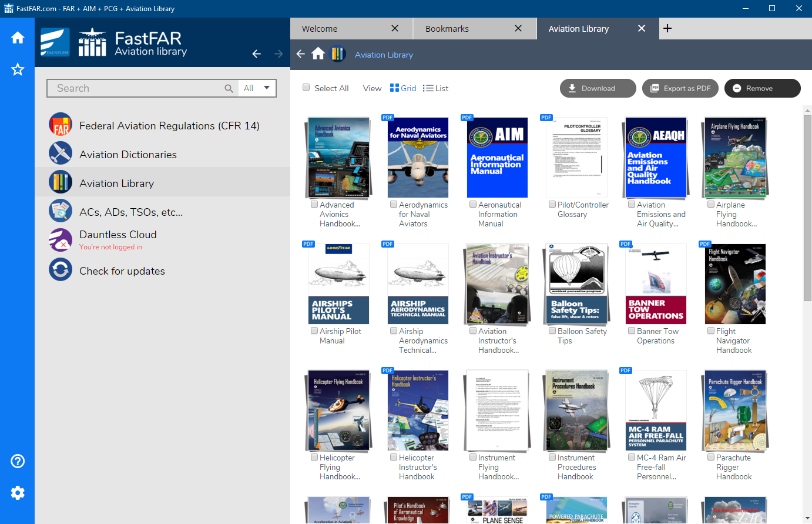Screen dimensions: 812x524
Task: Open the Favorites star in blue sidebar
Action: (18, 69)
